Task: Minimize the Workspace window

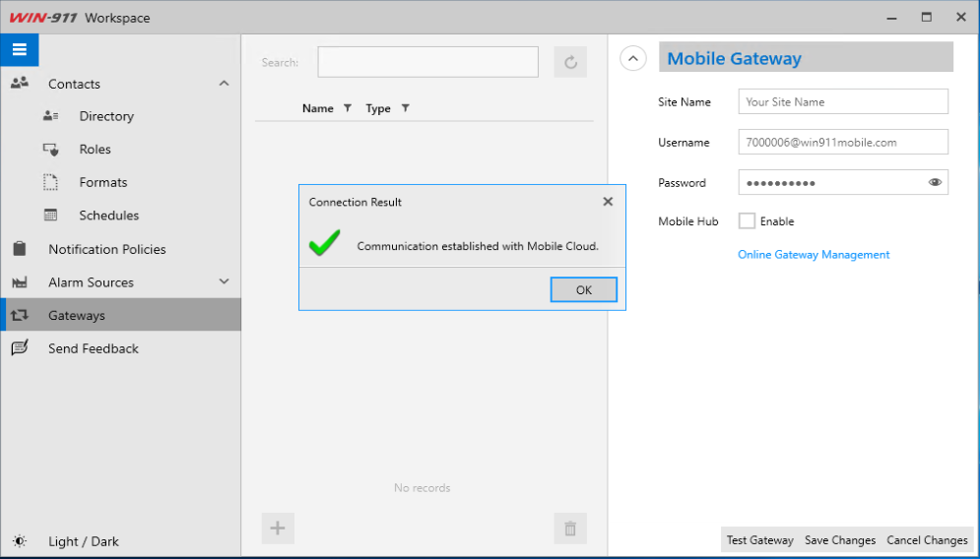Action: [x=892, y=18]
